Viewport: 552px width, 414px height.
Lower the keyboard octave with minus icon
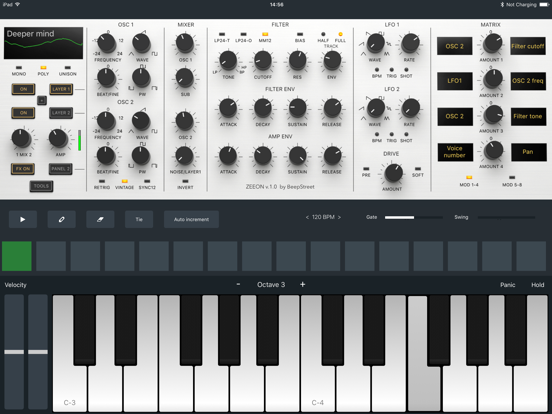click(x=238, y=284)
